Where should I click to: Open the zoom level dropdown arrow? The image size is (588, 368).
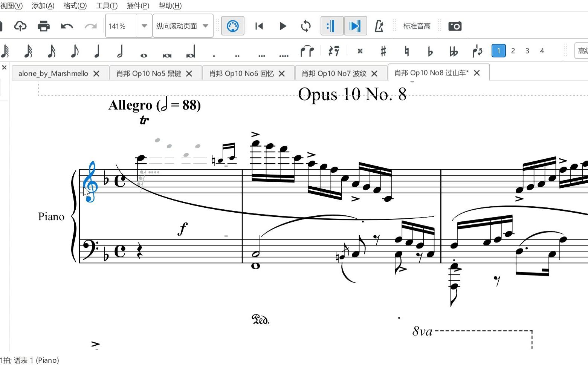144,26
